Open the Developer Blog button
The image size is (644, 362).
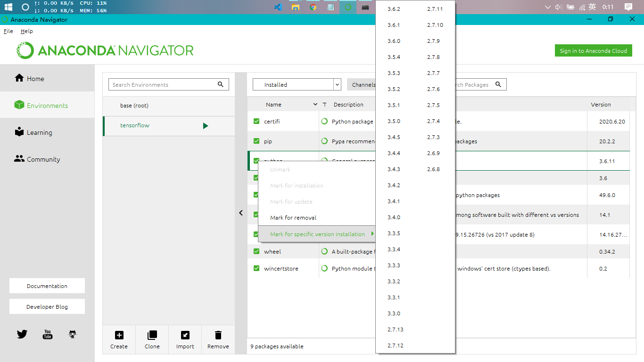pyautogui.click(x=47, y=306)
